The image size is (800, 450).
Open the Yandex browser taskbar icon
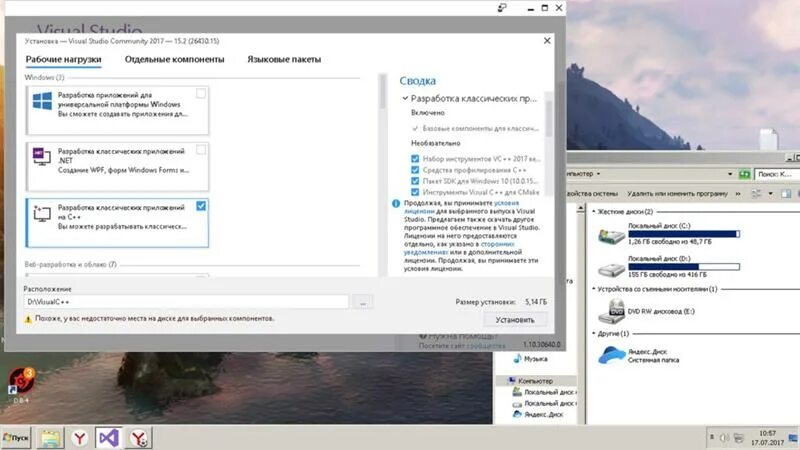click(x=79, y=438)
